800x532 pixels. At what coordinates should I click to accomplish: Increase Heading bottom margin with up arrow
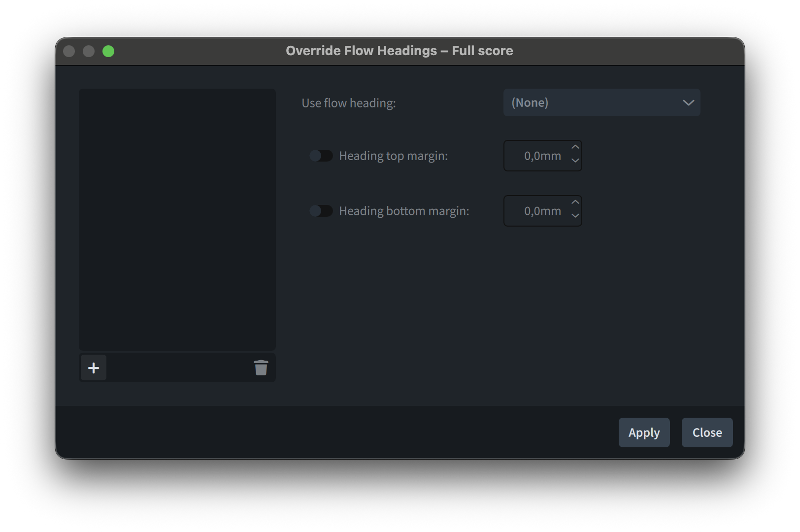pyautogui.click(x=575, y=202)
